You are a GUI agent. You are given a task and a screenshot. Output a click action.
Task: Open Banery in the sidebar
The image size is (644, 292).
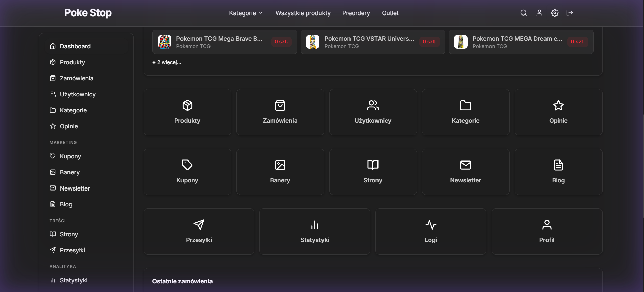[86, 172]
